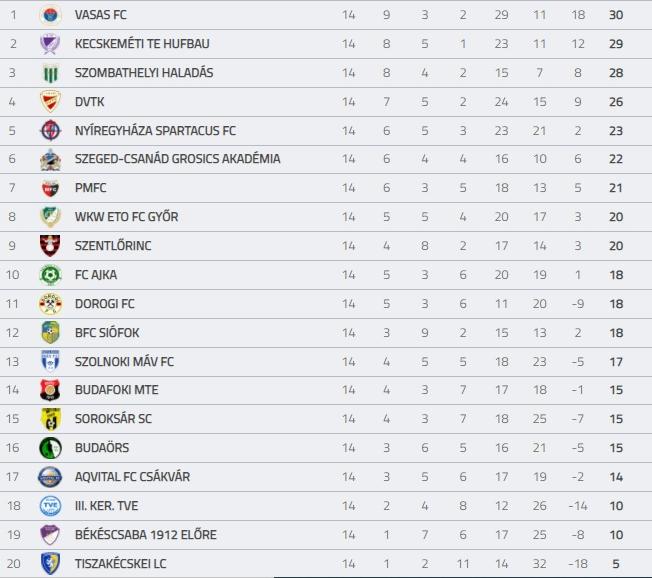The width and height of the screenshot is (652, 578).
Task: Click the Szentlőrinc club crest
Action: click(x=50, y=246)
